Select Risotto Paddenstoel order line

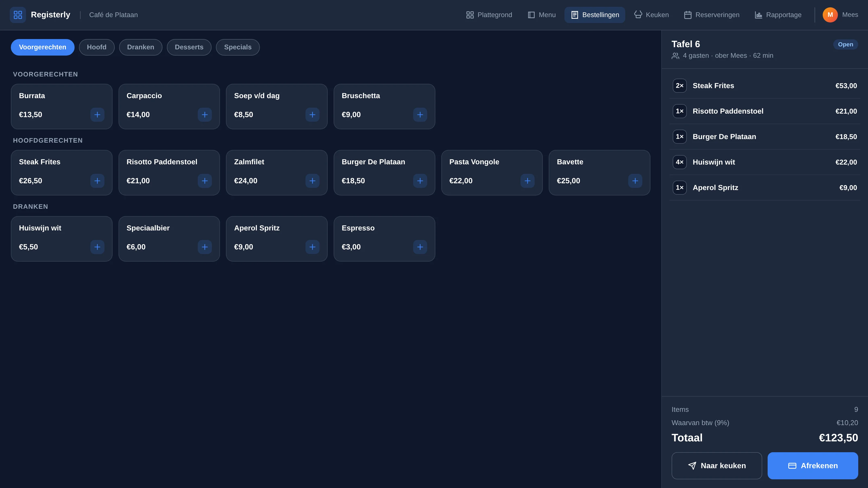(765, 111)
